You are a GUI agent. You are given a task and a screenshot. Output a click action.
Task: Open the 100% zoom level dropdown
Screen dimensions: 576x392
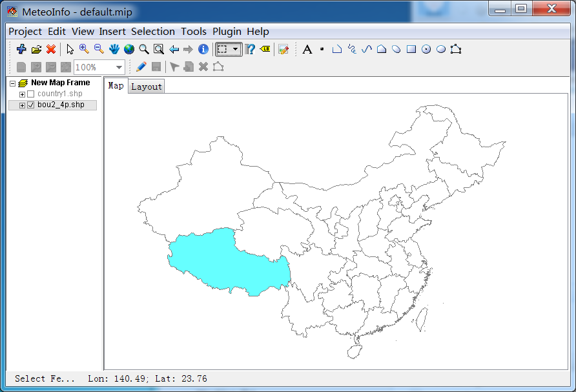click(119, 67)
